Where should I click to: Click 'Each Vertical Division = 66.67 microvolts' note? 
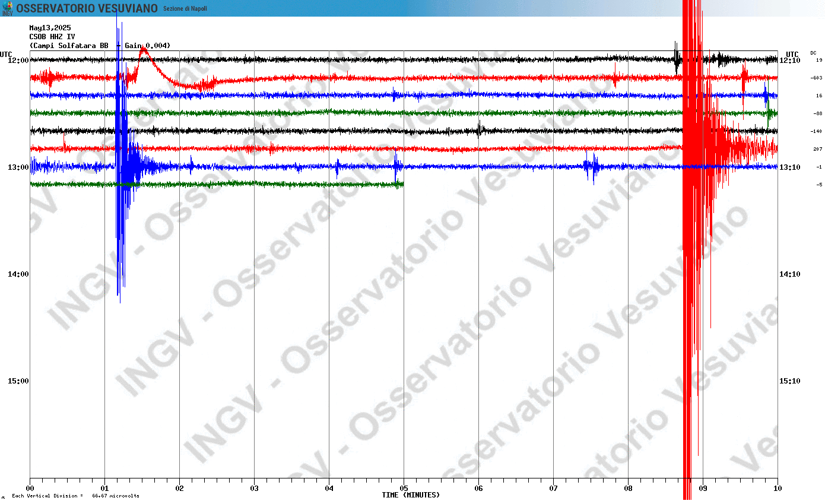tap(75, 496)
